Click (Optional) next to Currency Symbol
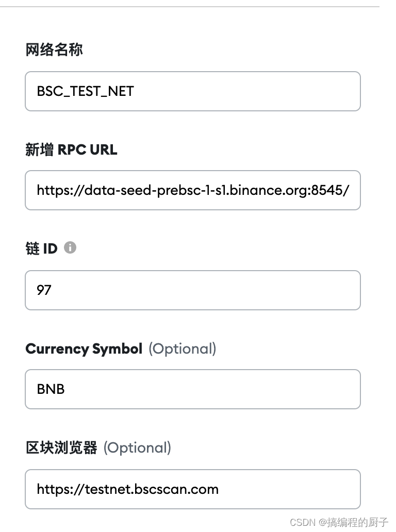 (183, 349)
